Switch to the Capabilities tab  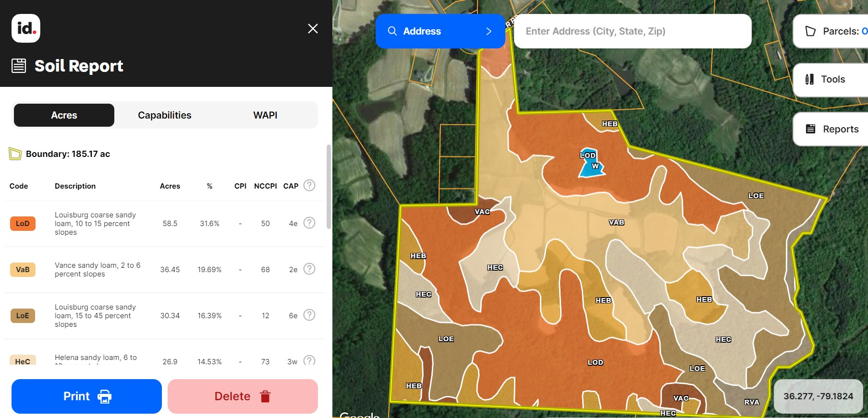(x=164, y=115)
